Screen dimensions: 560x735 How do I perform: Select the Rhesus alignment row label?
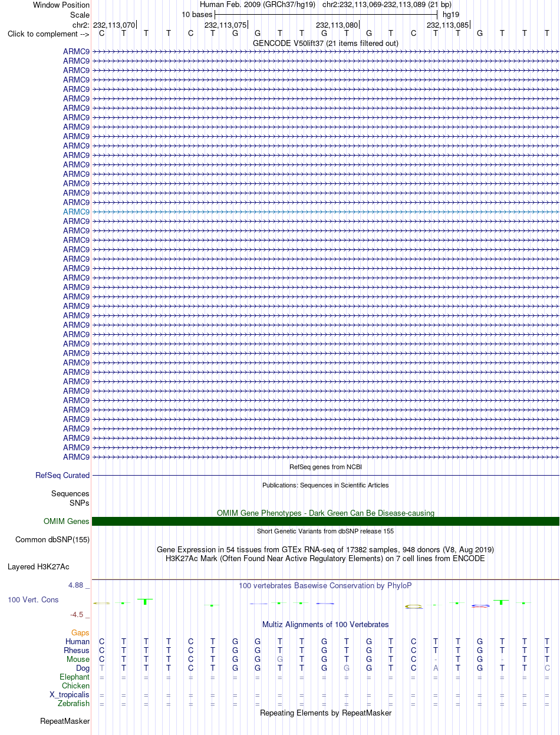(77, 651)
